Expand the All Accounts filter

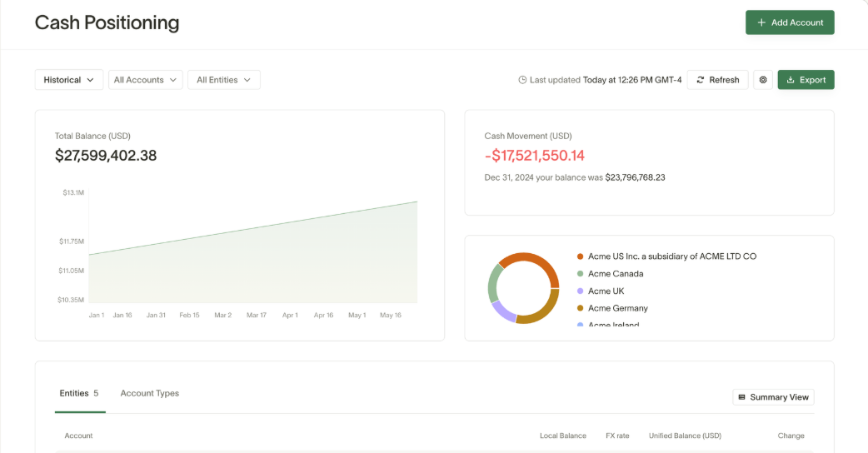[146, 80]
